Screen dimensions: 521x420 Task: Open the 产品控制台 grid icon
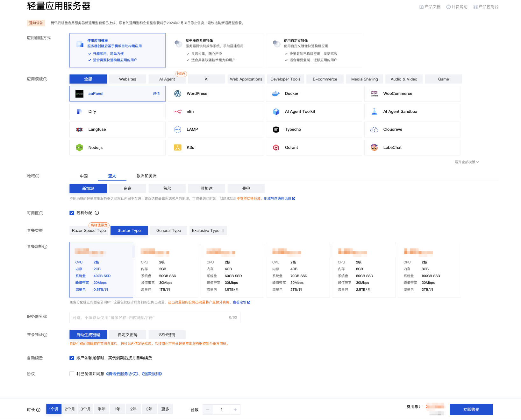(x=475, y=7)
